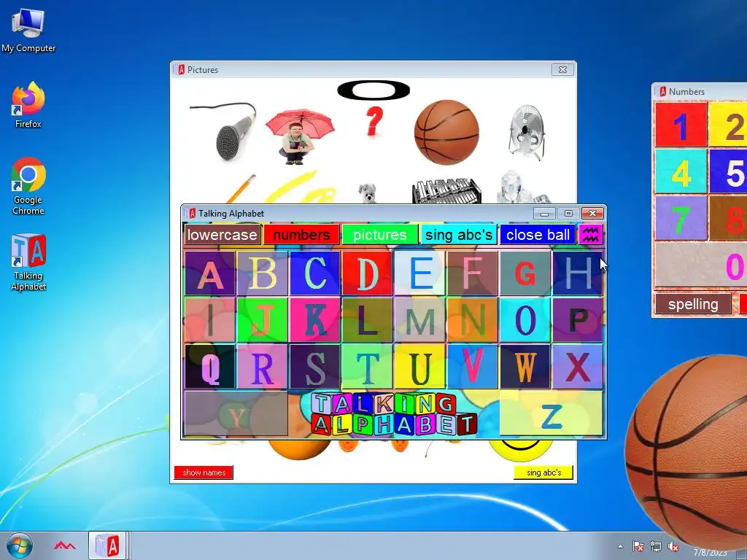The height and width of the screenshot is (560, 747).
Task: Click the letter R tile
Action: click(x=262, y=367)
